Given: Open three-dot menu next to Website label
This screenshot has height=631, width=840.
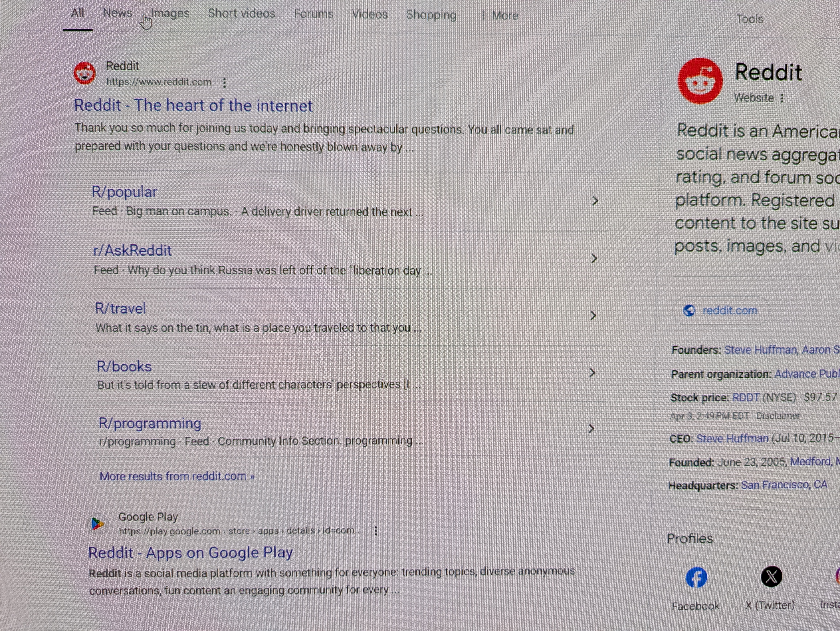Looking at the screenshot, I should [782, 98].
